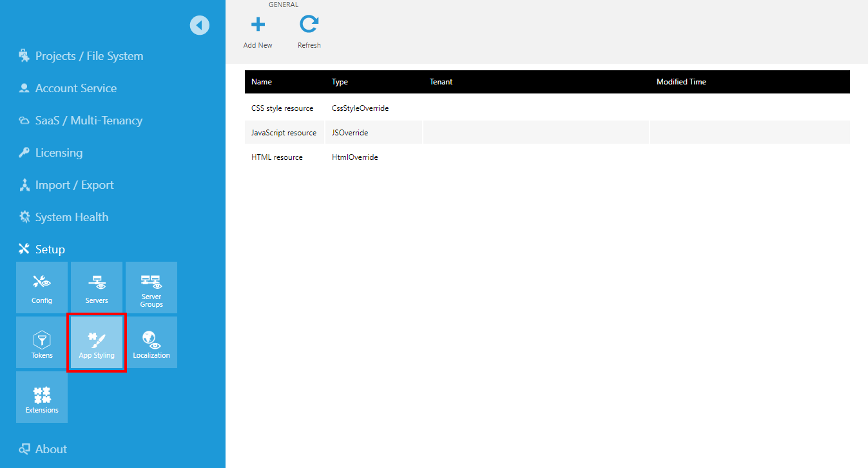Image resolution: width=868 pixels, height=468 pixels.
Task: Click the Account Service person icon
Action: 24,88
